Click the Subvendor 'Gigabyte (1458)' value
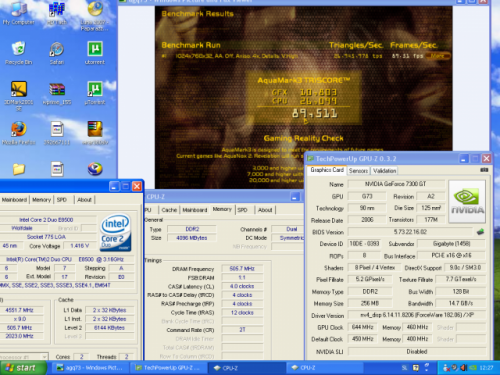 (451, 244)
